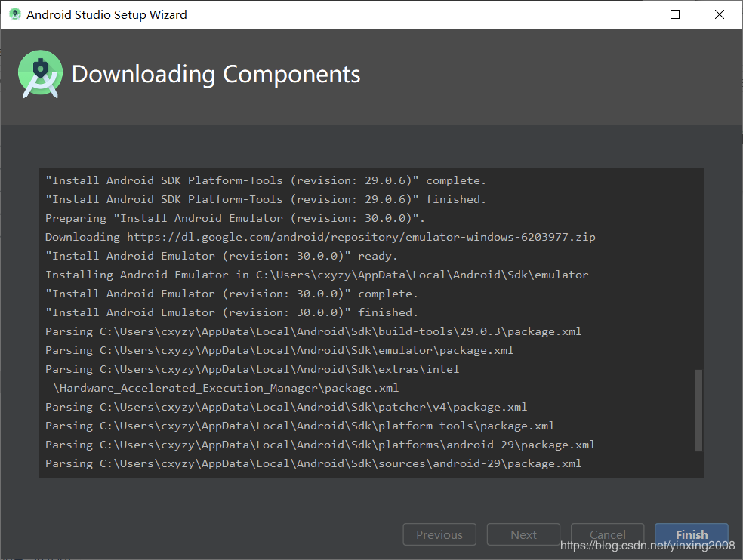Click the 'Parsing ...patcher\v4\package.xml' line
This screenshot has height=560, width=743.
point(286,407)
